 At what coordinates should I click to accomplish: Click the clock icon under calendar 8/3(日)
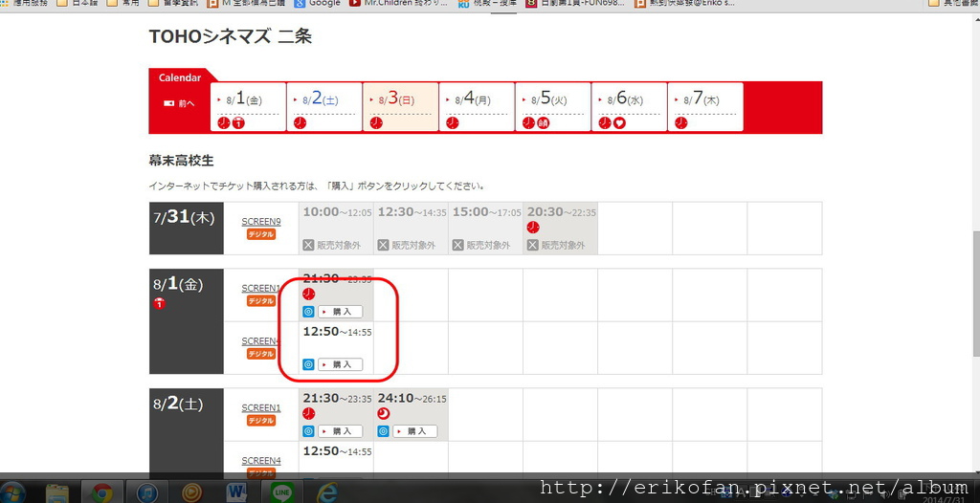coord(376,123)
